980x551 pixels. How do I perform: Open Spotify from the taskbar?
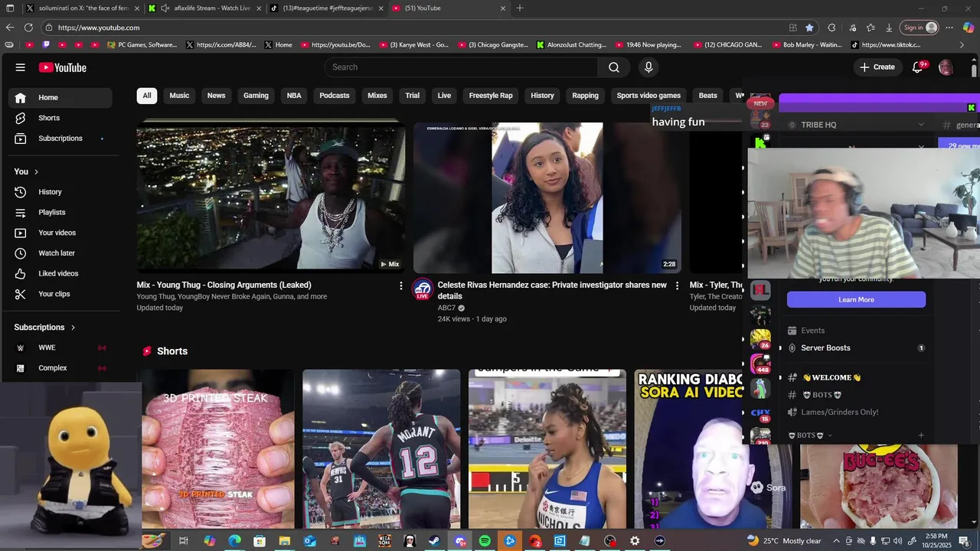[x=485, y=541]
